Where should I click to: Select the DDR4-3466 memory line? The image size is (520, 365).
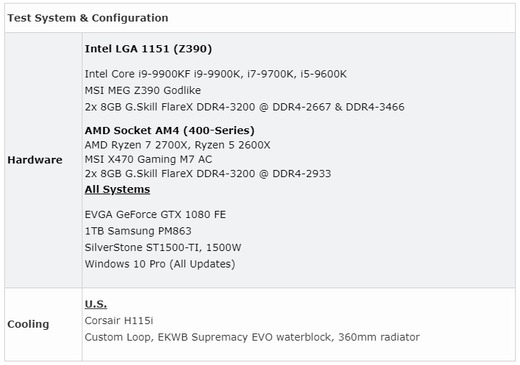tap(245, 107)
